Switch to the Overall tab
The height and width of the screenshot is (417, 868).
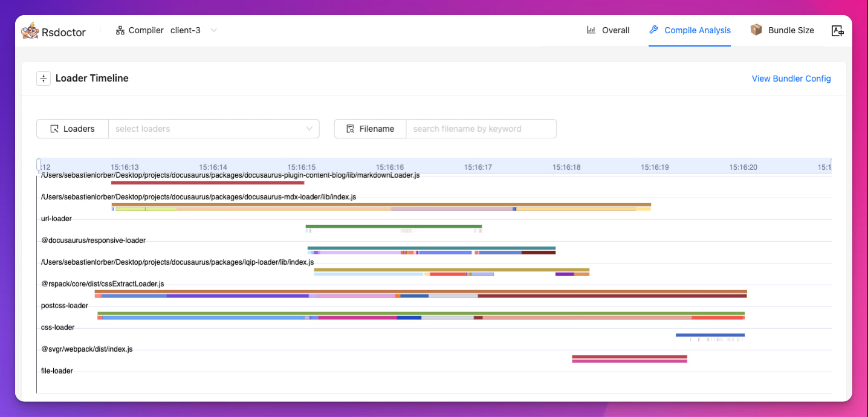(x=615, y=30)
